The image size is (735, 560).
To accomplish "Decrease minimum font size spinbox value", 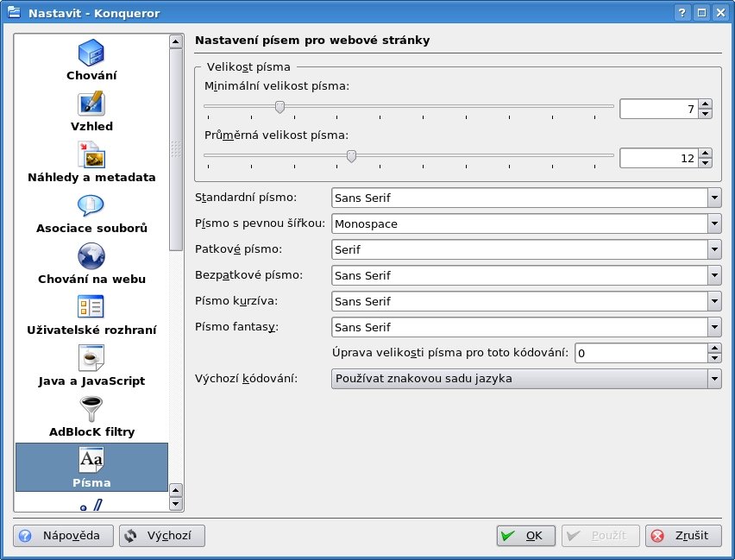I will click(x=705, y=114).
